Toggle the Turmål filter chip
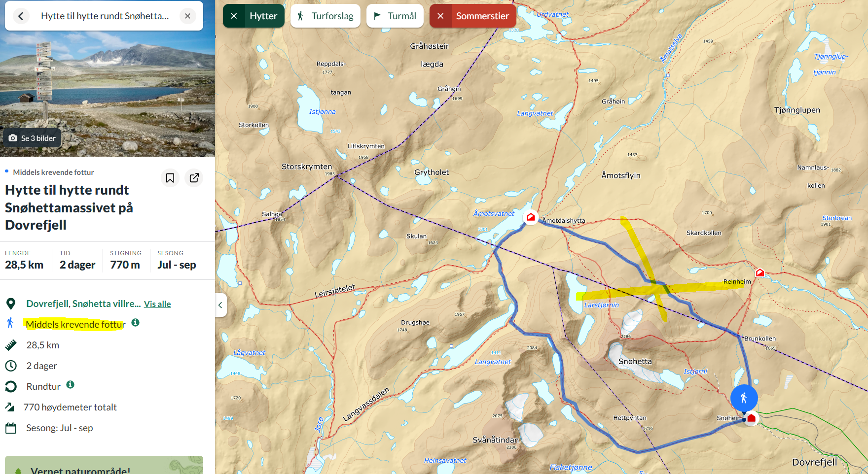The height and width of the screenshot is (474, 868). coord(395,16)
